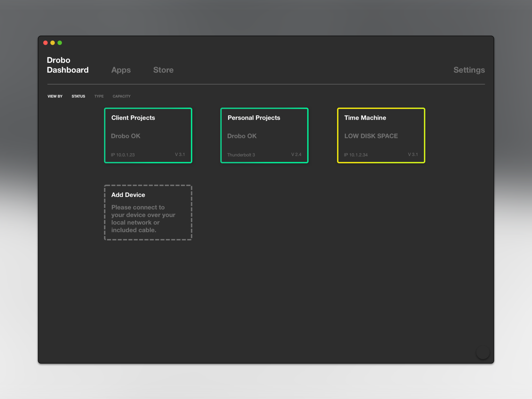Screen dimensions: 532x399
Task: Select the Client Projects device title
Action: click(133, 118)
